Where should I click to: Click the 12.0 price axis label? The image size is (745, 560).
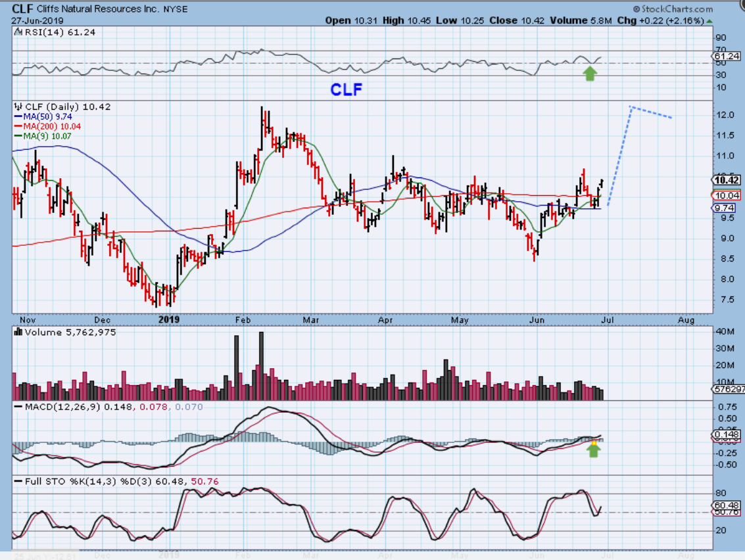click(725, 115)
